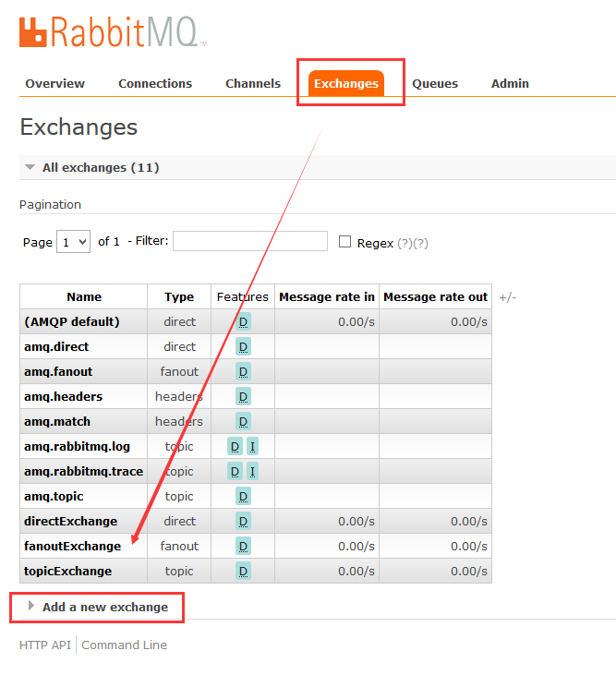Click the D durable badge for amq.headers

(x=243, y=396)
